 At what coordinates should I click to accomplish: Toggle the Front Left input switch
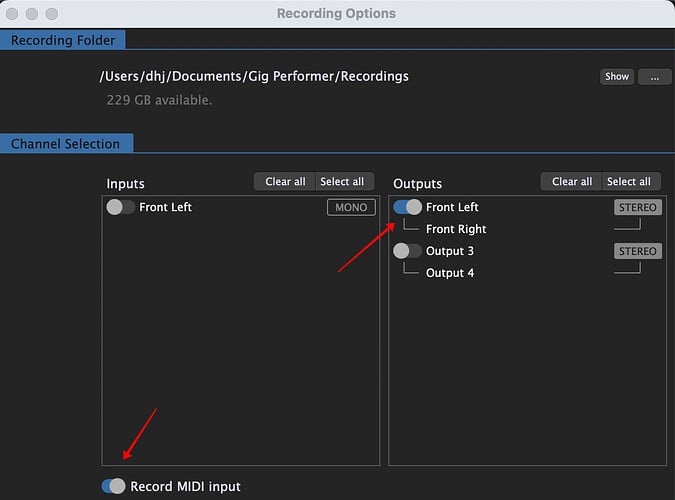(120, 207)
